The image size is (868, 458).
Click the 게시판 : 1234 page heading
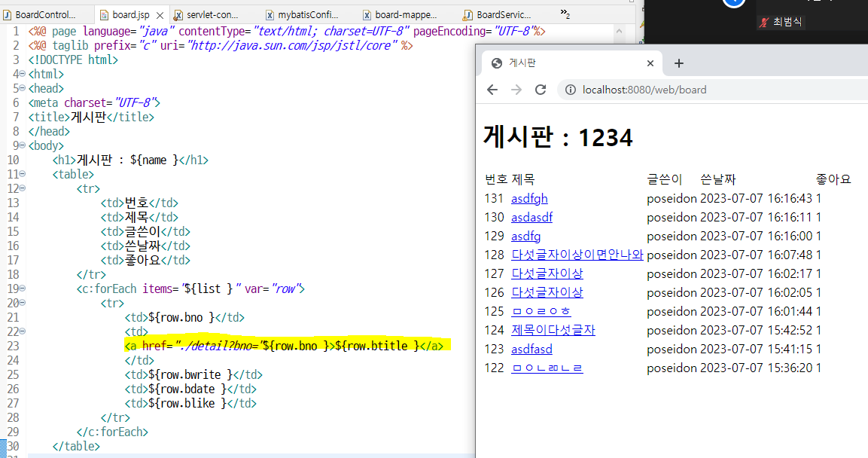tap(558, 137)
